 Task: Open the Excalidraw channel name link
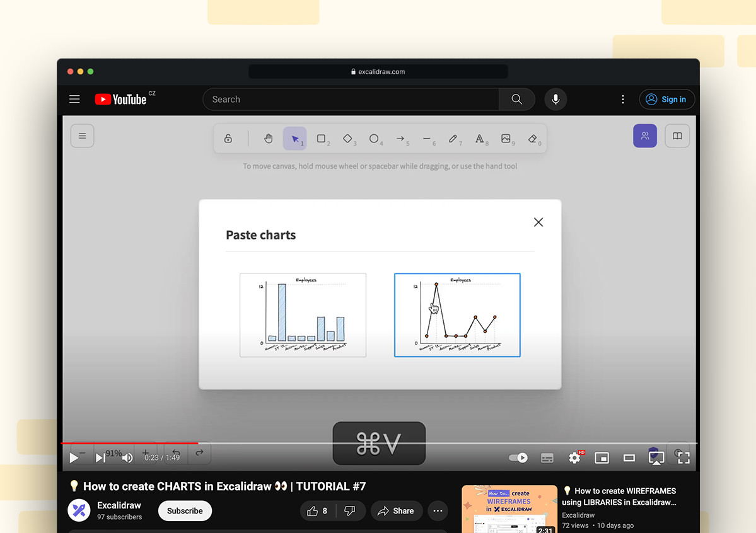[x=119, y=505]
